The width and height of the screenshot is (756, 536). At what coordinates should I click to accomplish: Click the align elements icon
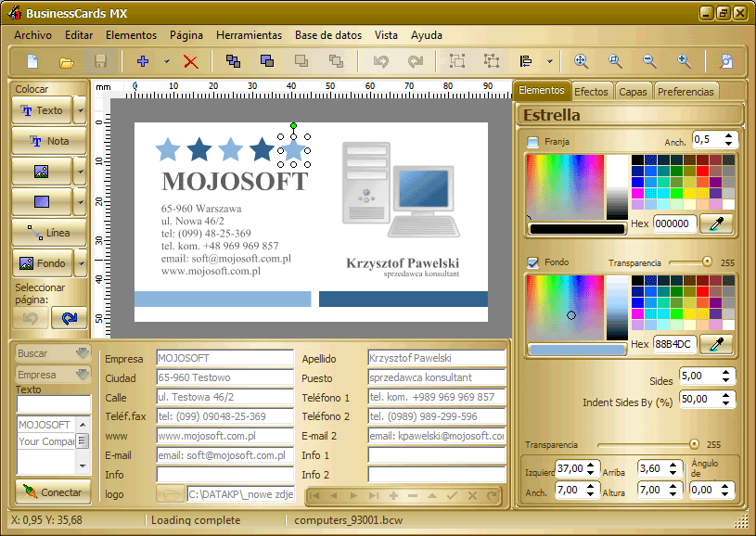tap(526, 61)
